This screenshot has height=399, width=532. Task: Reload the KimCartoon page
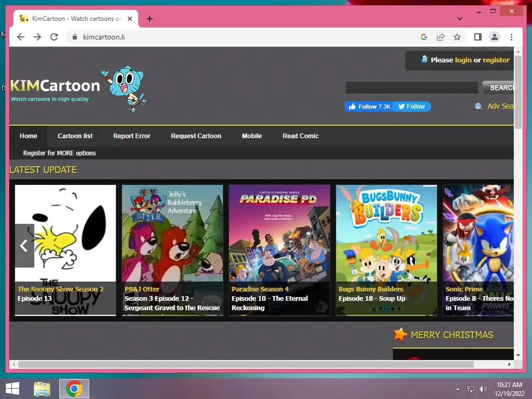point(54,37)
